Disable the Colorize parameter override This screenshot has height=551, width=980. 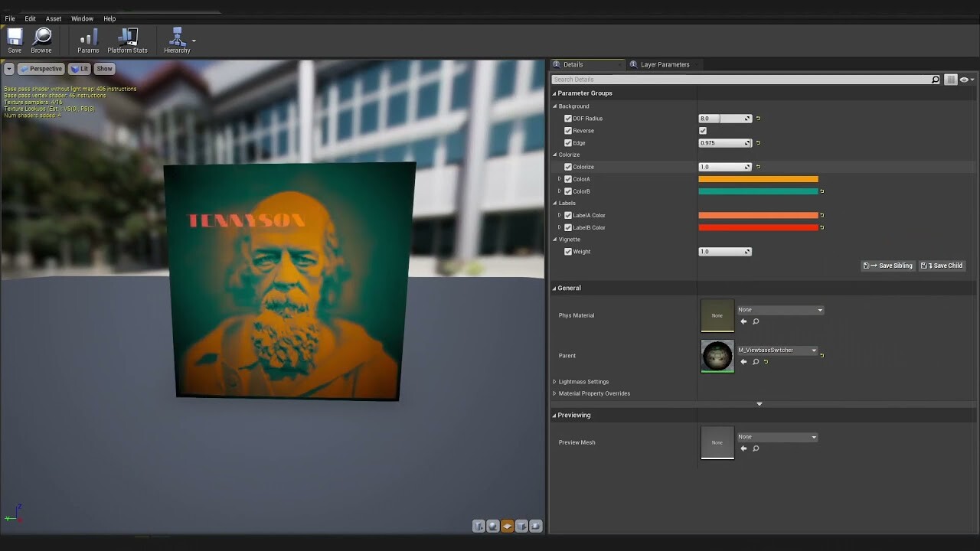(x=568, y=166)
